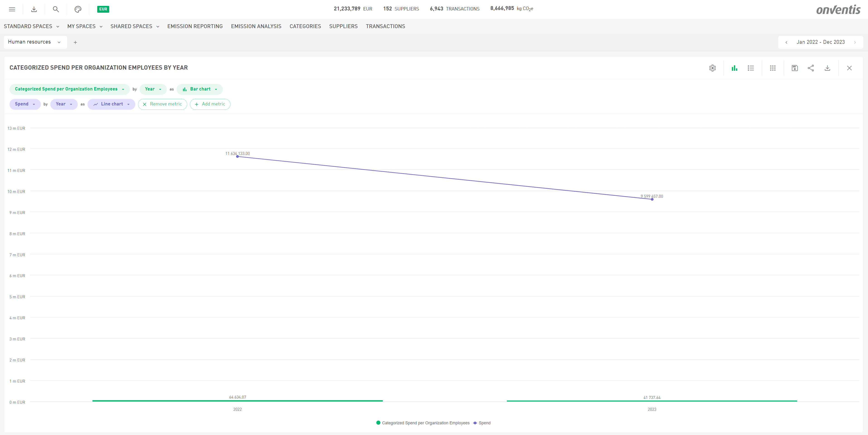Switch to chart view icon
Viewport: 868px width, 435px height.
pos(734,68)
